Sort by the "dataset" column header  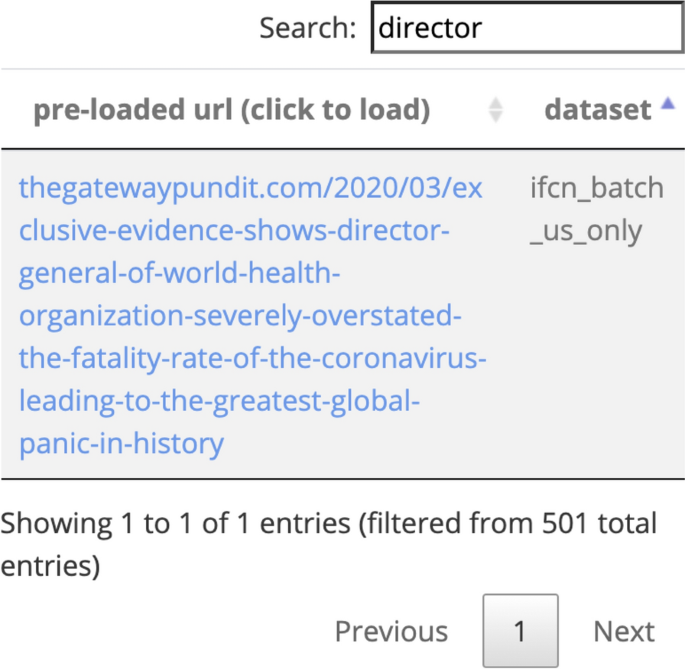point(597,110)
